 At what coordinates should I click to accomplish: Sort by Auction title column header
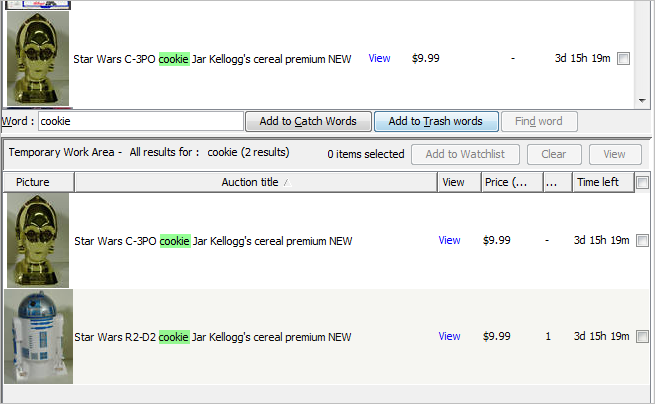[x=256, y=182]
